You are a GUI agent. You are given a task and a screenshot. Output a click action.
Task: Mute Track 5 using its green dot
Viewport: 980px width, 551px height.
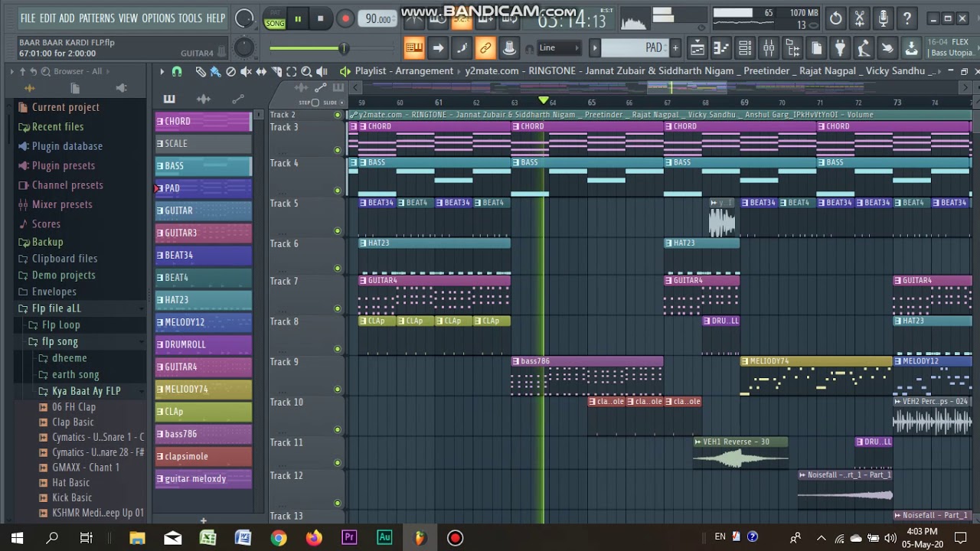(x=338, y=230)
